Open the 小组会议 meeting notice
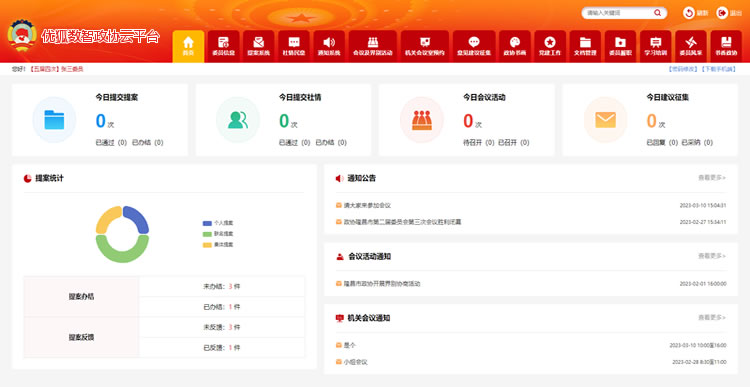This screenshot has width=750, height=387. 355,363
